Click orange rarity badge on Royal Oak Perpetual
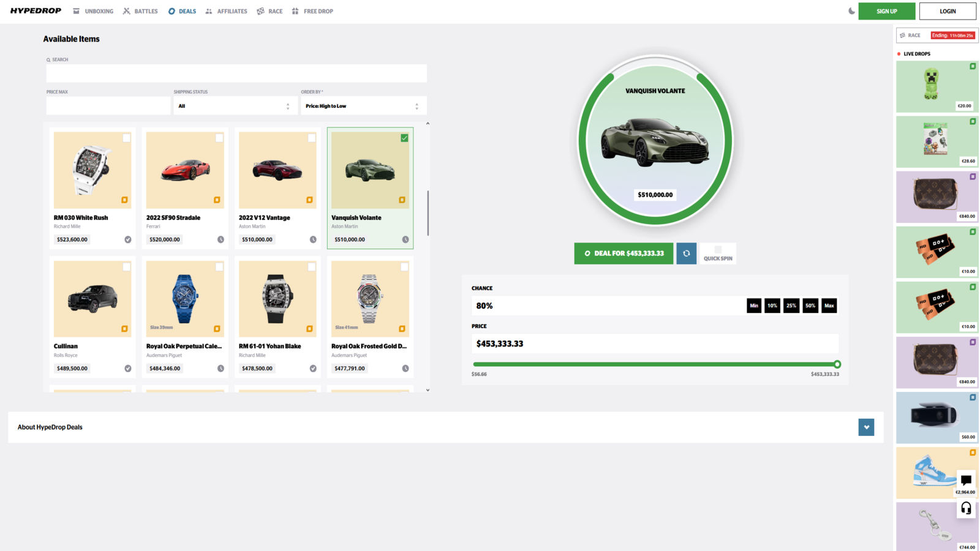980x551 pixels. [x=217, y=329]
